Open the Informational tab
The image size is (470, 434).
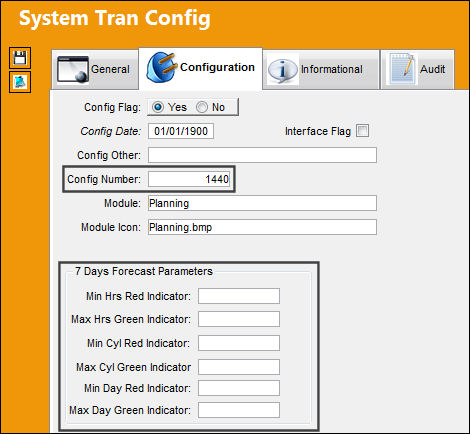[x=321, y=69]
